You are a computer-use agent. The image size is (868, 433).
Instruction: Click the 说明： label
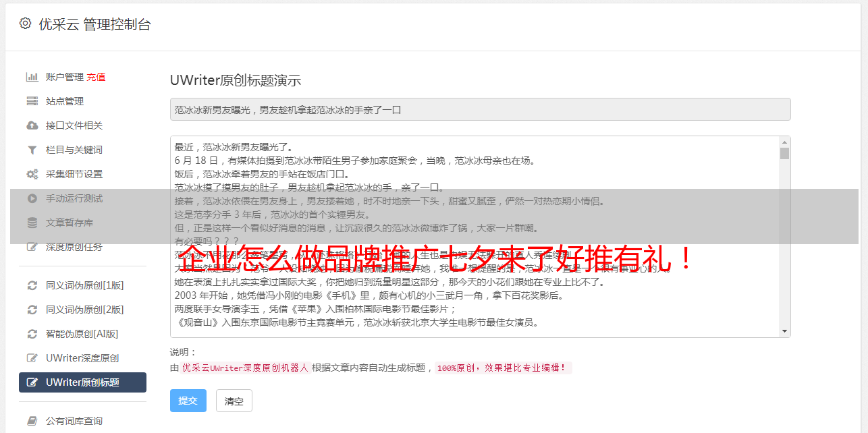[183, 352]
